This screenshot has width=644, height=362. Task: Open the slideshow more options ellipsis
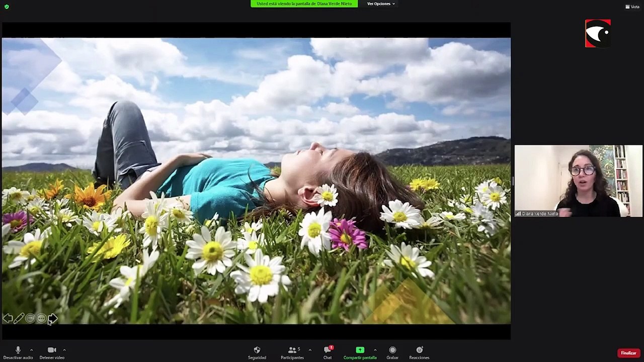41,318
